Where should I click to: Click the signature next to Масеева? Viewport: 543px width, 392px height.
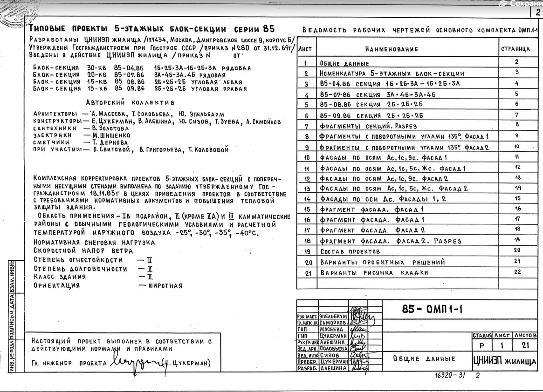[x=359, y=329]
